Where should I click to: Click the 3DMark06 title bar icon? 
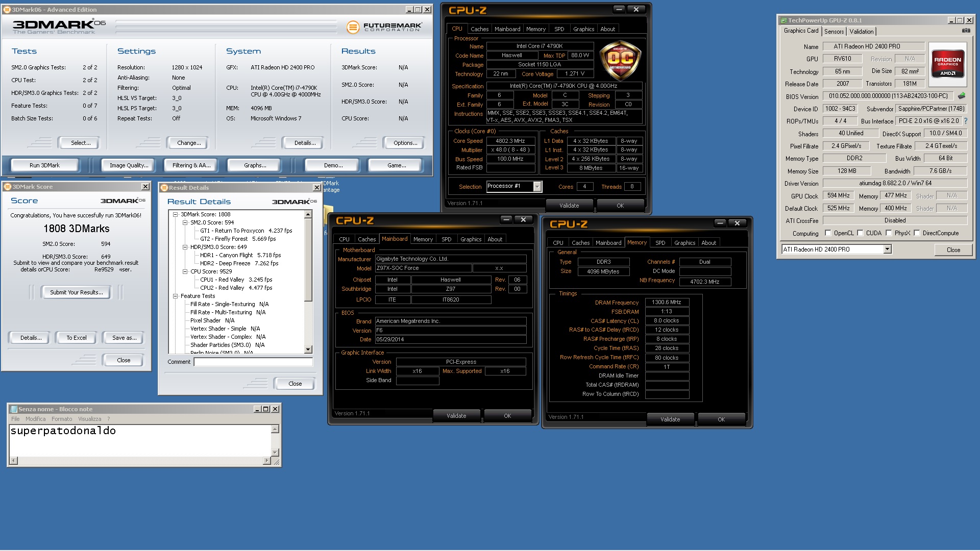pos(7,9)
